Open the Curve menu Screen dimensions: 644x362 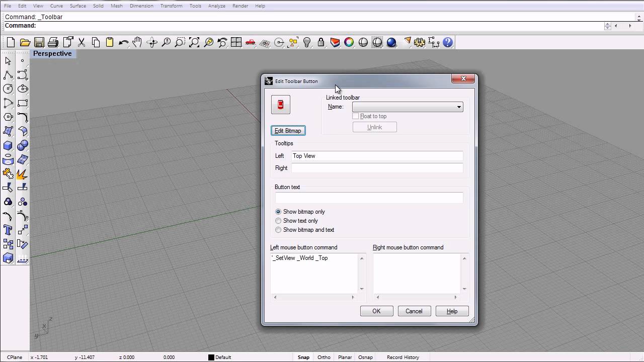click(x=56, y=6)
